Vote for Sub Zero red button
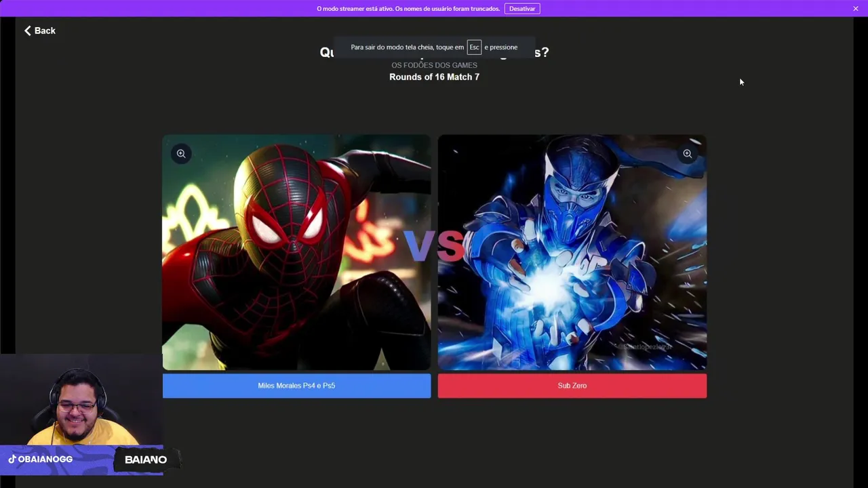 572,386
